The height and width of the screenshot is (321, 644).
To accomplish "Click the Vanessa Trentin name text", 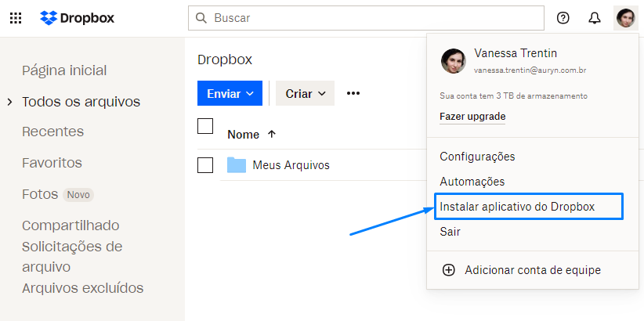I will tap(515, 53).
